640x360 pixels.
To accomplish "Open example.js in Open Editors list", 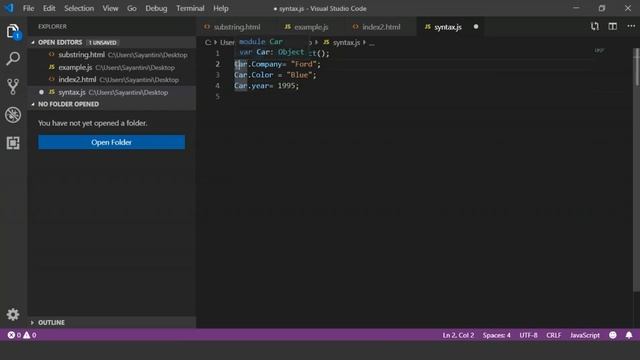I will [112, 67].
